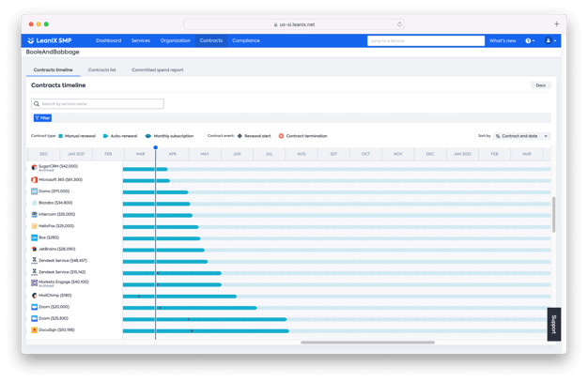Click the renewal alert dot on MailChimp bar

pos(139,297)
